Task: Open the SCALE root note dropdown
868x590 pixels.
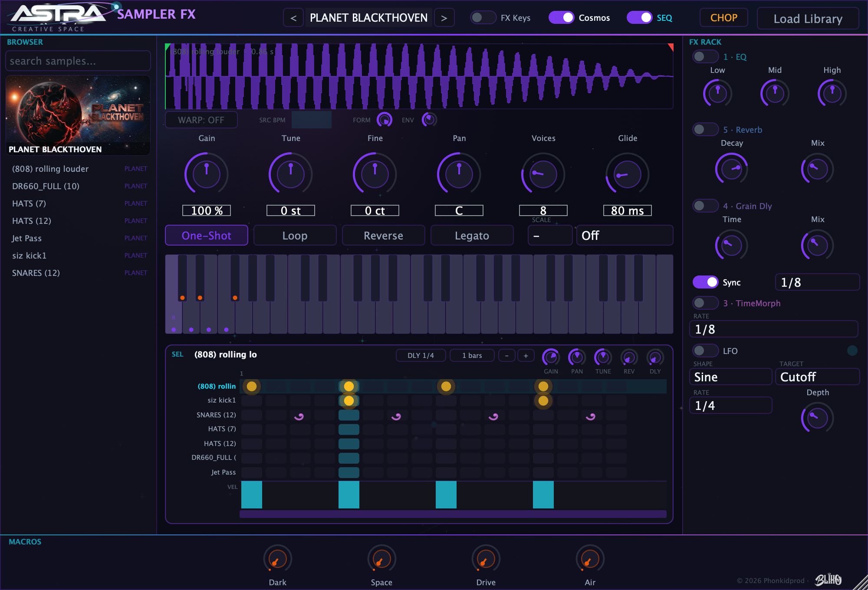Action: pos(550,235)
